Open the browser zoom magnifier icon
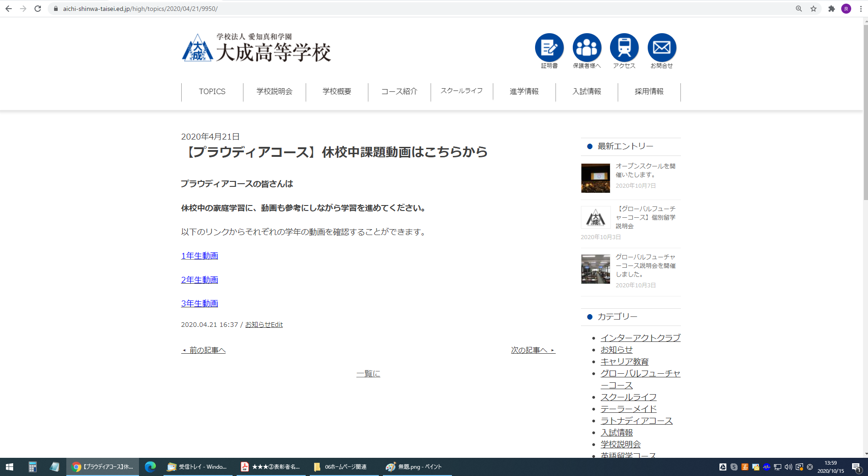 (799, 9)
